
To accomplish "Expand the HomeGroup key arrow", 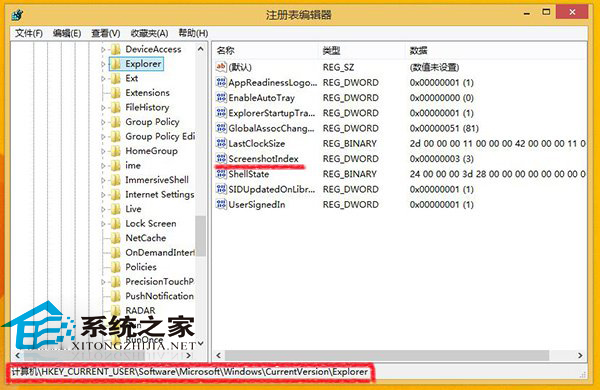I will pyautogui.click(x=103, y=151).
